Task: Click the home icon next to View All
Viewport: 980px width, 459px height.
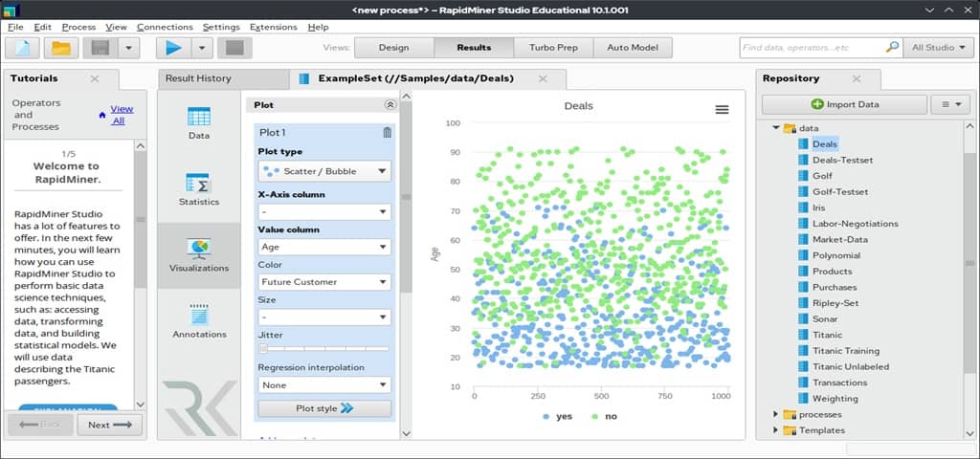Action: pyautogui.click(x=102, y=115)
